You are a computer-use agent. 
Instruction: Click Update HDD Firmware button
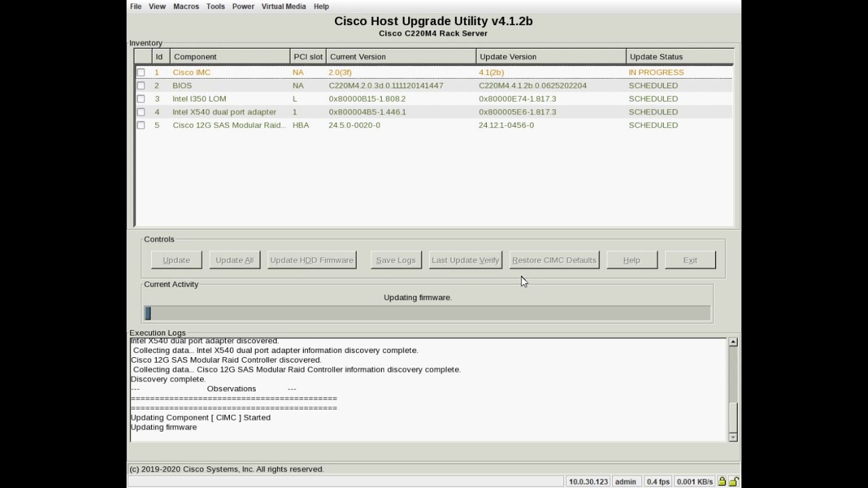click(312, 260)
